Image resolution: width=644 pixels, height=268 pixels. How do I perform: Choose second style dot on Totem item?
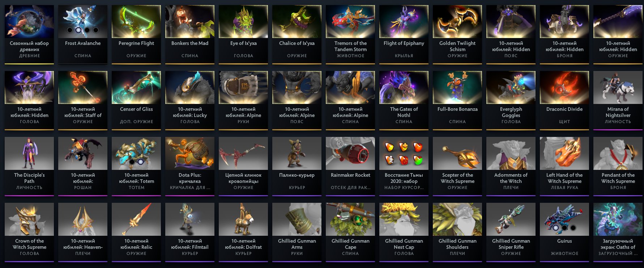click(141, 162)
